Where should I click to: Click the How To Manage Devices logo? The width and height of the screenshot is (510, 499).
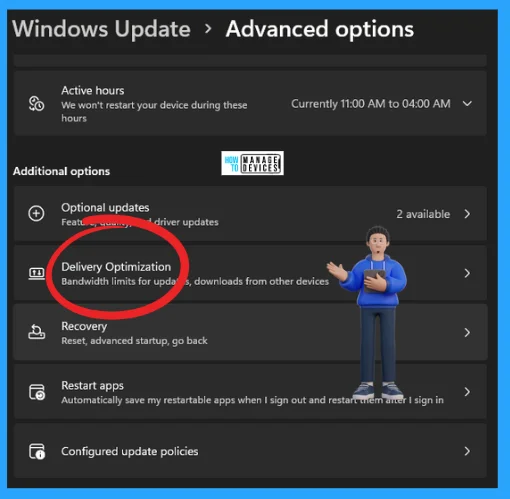252,163
